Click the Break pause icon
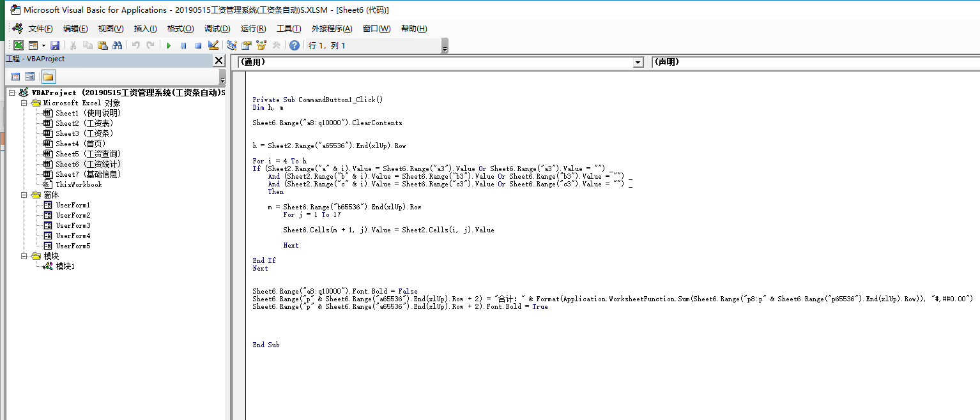 point(183,45)
